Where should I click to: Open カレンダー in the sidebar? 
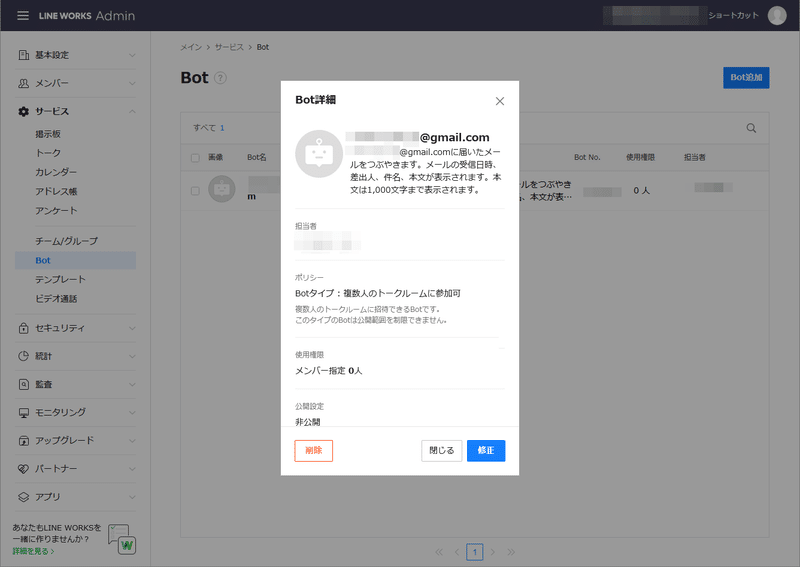(x=56, y=172)
